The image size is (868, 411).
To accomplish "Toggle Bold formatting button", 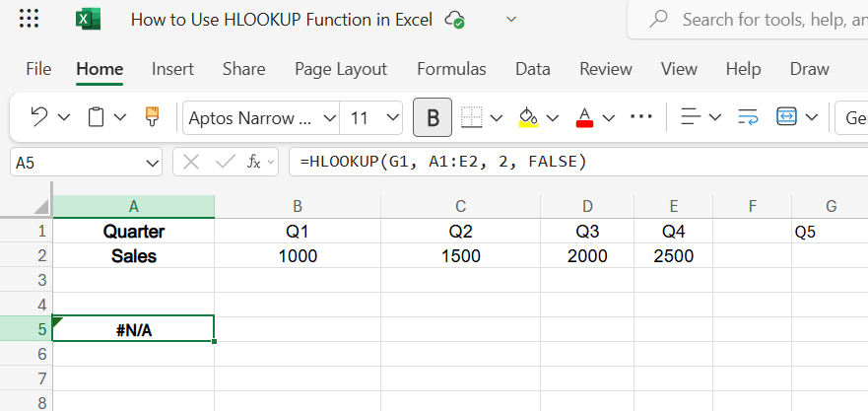I will coord(433,117).
